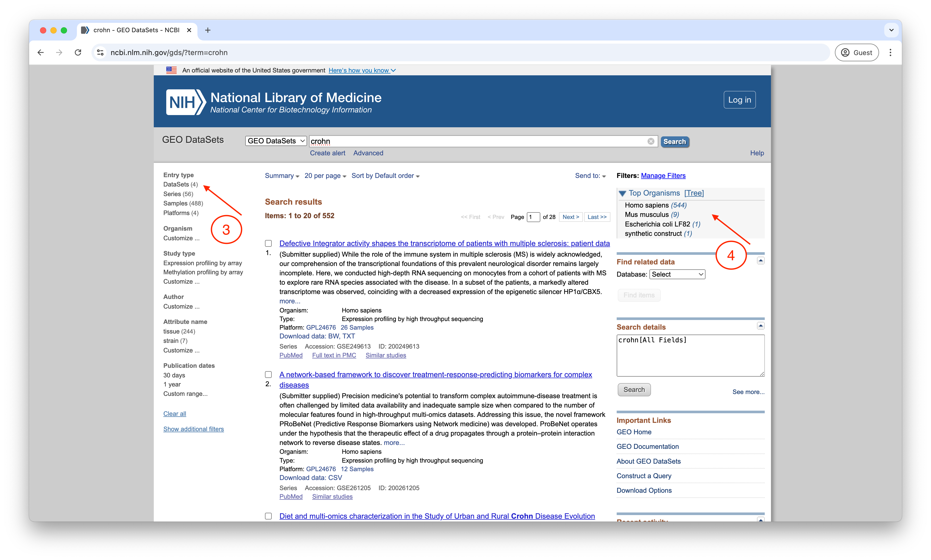Filter by DataSets entry type
931x560 pixels.
(180, 184)
